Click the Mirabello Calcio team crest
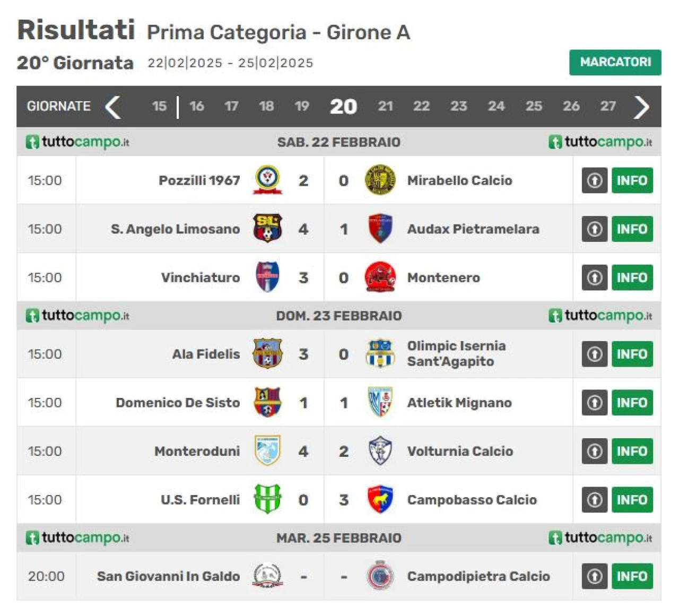679x616 pixels. 380,180
